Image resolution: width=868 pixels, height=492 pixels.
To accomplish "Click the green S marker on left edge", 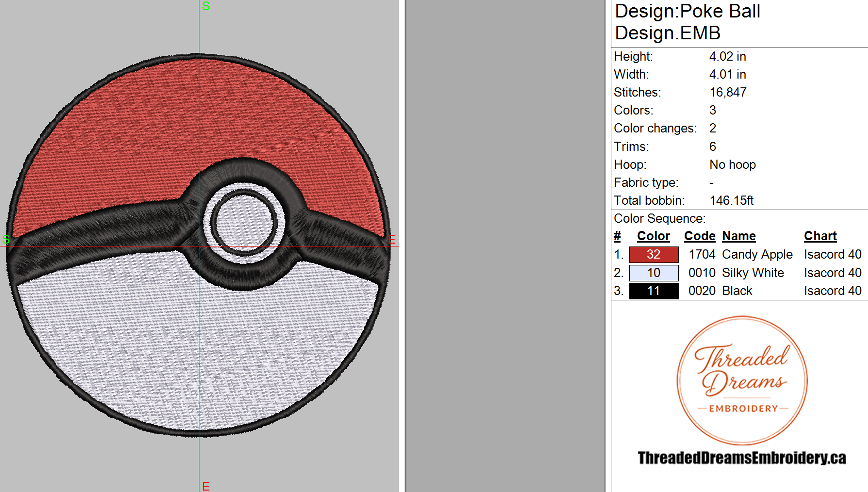I will 6,239.
